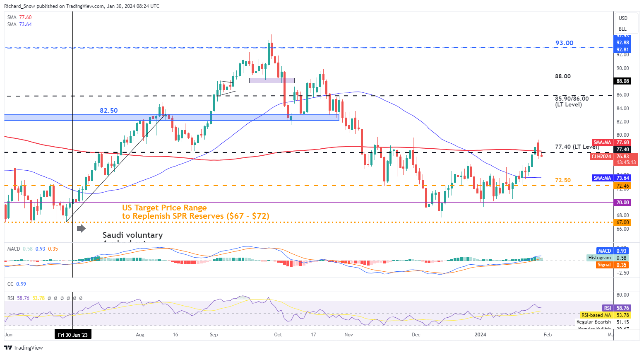Select the 85.90/86.00 (LT Level) annotation

point(572,101)
